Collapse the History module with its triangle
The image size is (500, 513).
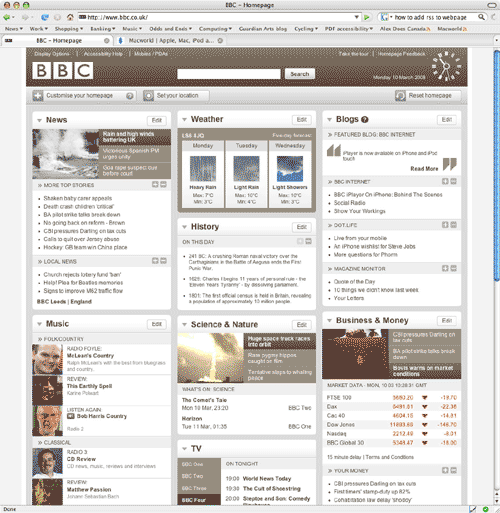coord(184,227)
